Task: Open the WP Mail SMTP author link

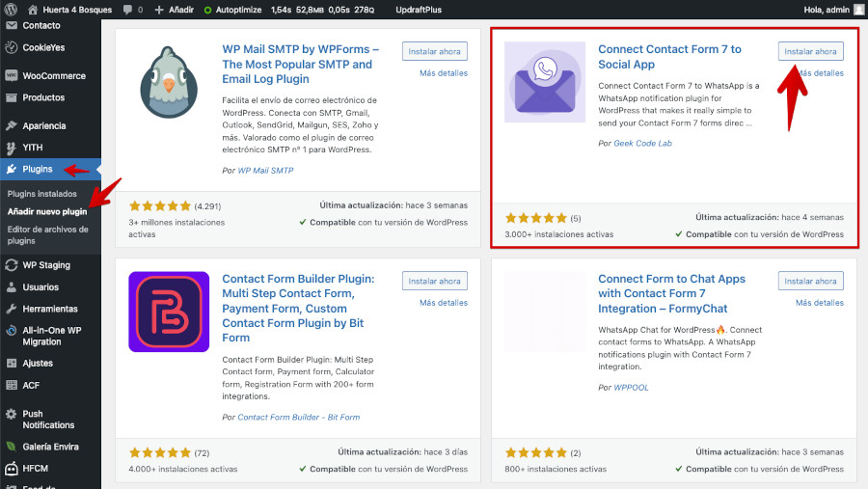Action: [x=265, y=171]
